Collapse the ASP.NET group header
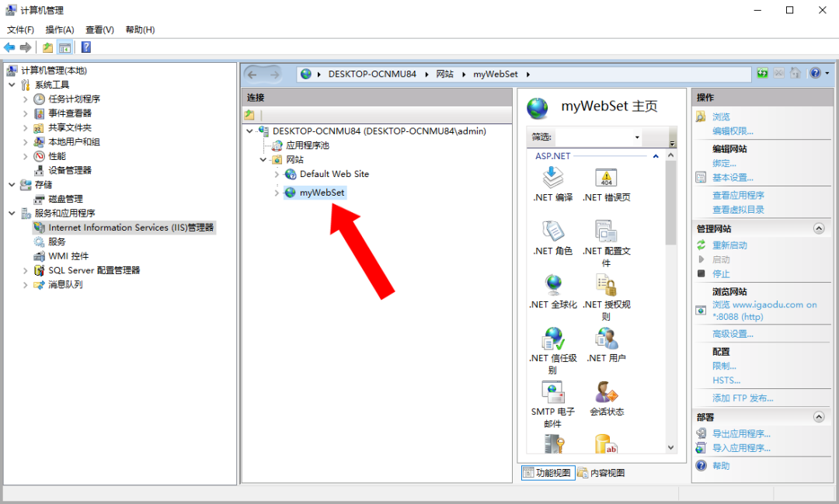The height and width of the screenshot is (504, 839). click(x=656, y=156)
